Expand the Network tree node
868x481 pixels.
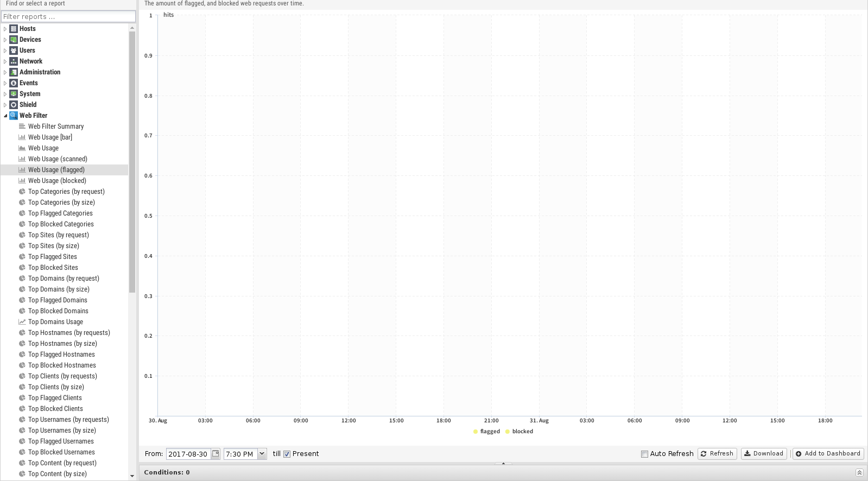pyautogui.click(x=5, y=61)
